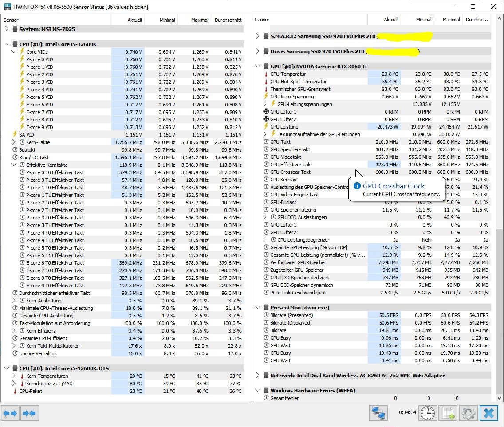Click the Bustakt clock icon
This screenshot has height=427, width=504.
point(15,150)
